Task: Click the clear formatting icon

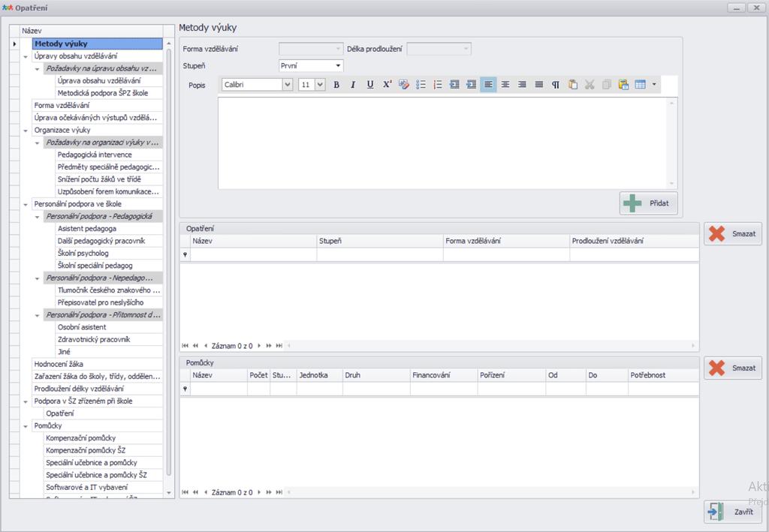Action: [x=403, y=85]
